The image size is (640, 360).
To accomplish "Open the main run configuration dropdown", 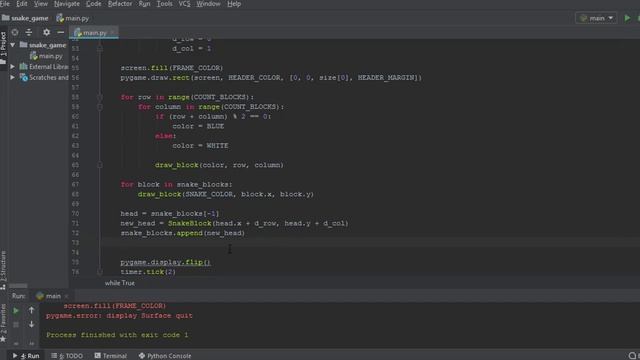I will (596, 18).
